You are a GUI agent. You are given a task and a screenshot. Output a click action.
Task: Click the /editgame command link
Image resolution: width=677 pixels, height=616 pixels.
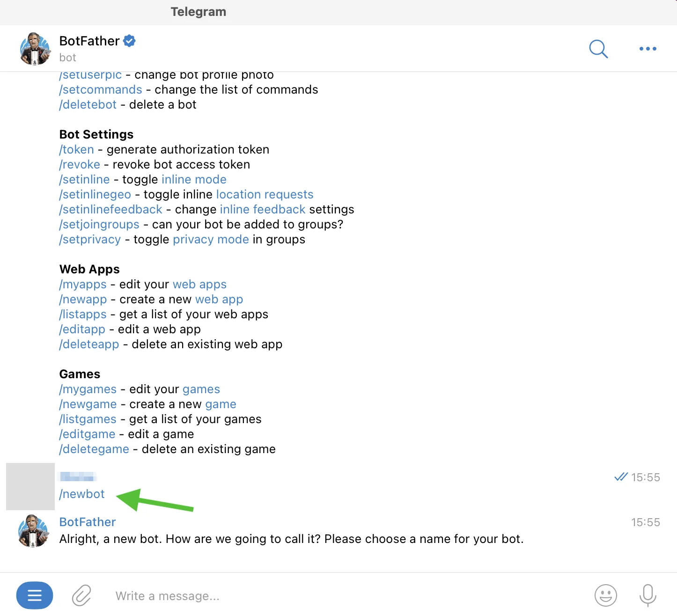click(87, 434)
